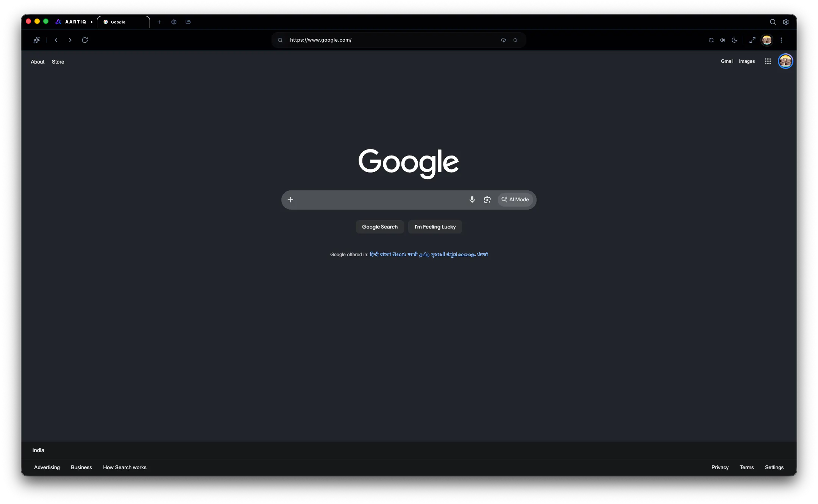Click the sync arrows icon in the toolbar
The height and width of the screenshot is (504, 818).
(711, 40)
